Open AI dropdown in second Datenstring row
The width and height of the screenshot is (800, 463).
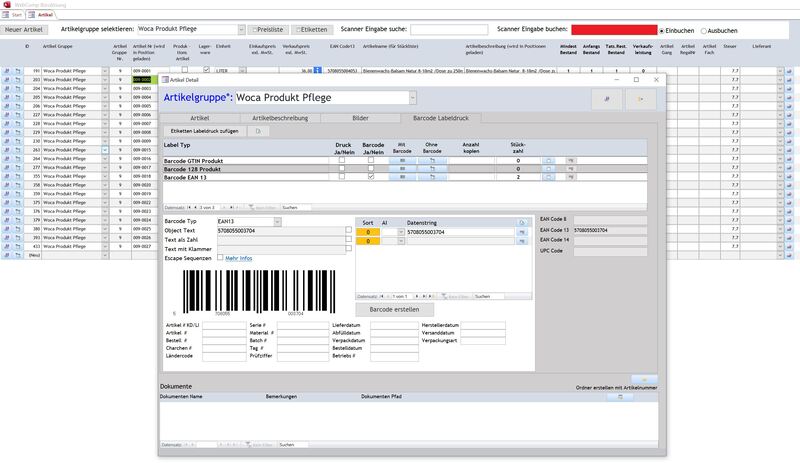coord(401,241)
